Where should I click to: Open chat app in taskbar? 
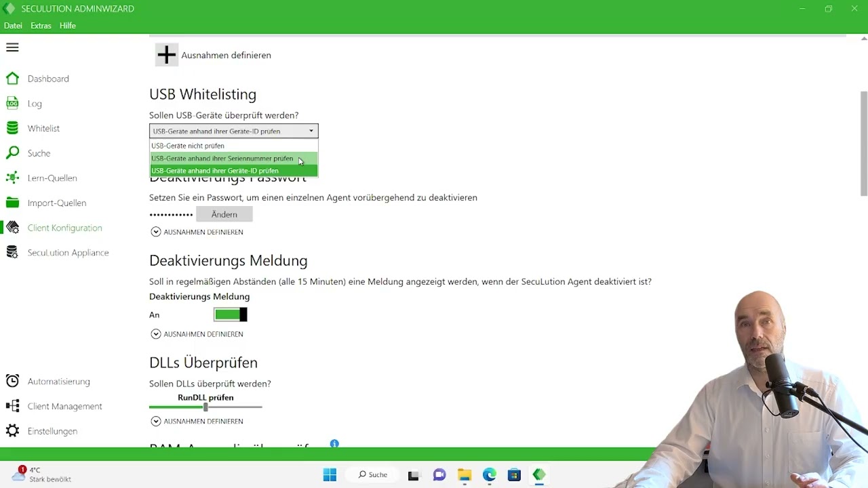[439, 475]
